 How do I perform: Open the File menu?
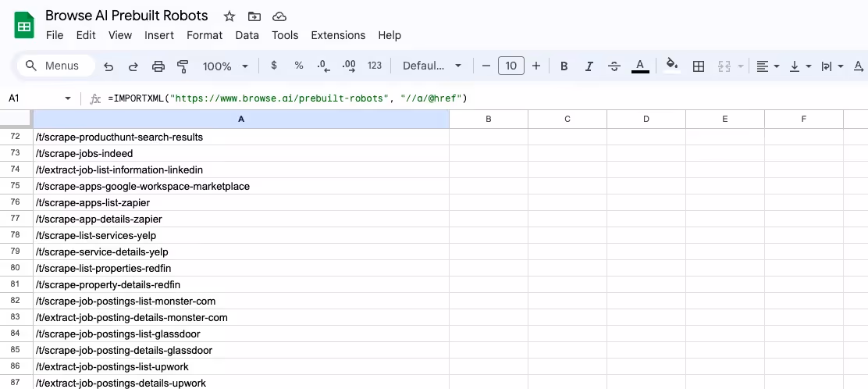tap(55, 35)
